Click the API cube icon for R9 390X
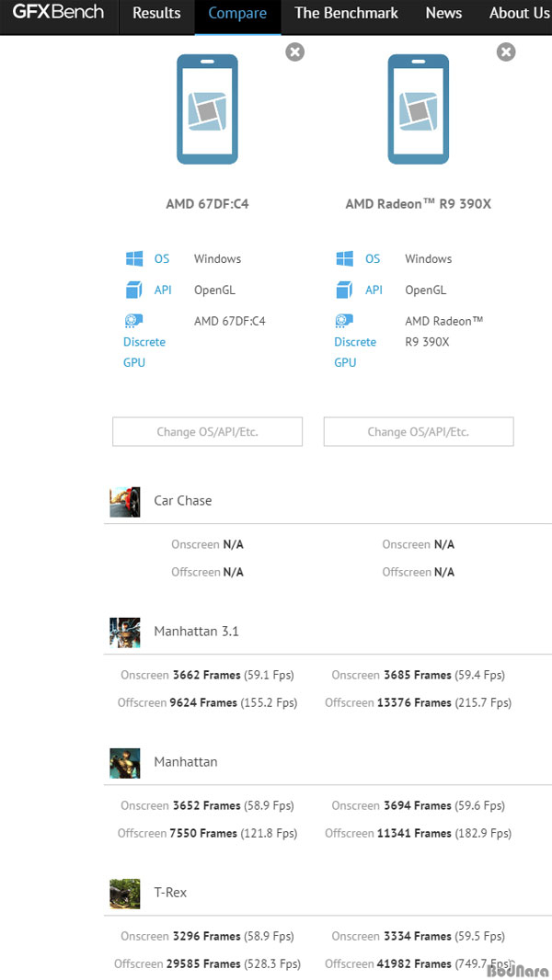 [345, 290]
